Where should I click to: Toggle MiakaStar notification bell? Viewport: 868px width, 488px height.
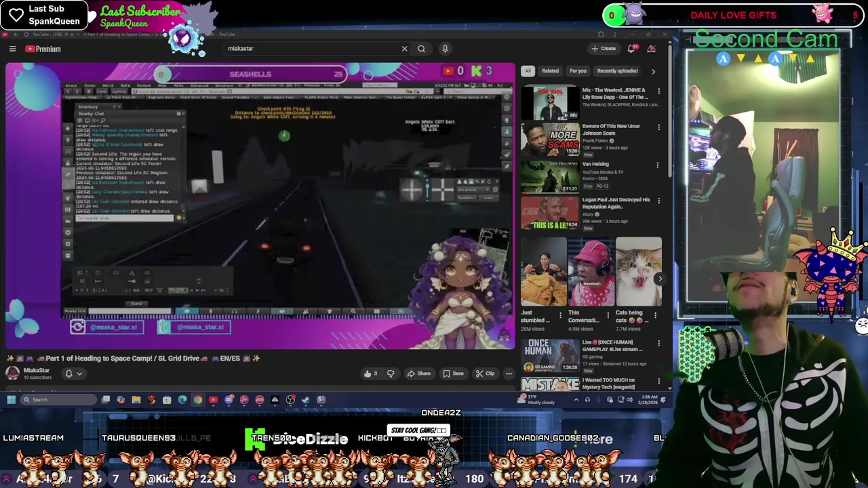click(68, 373)
